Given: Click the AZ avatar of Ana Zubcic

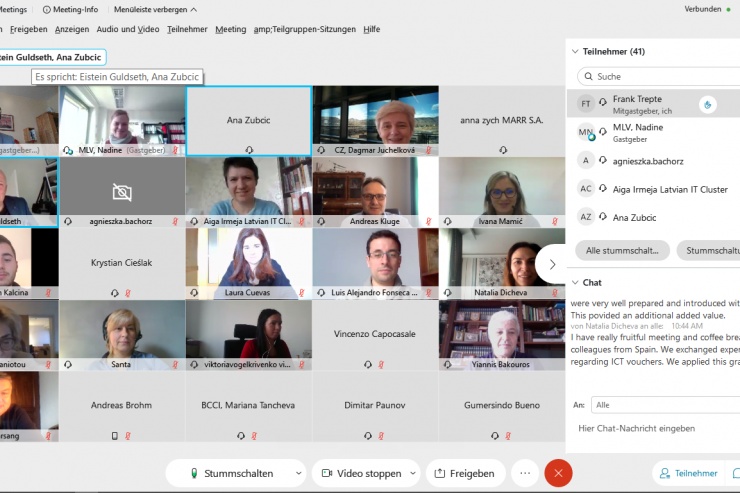Looking at the screenshot, I should (x=586, y=217).
